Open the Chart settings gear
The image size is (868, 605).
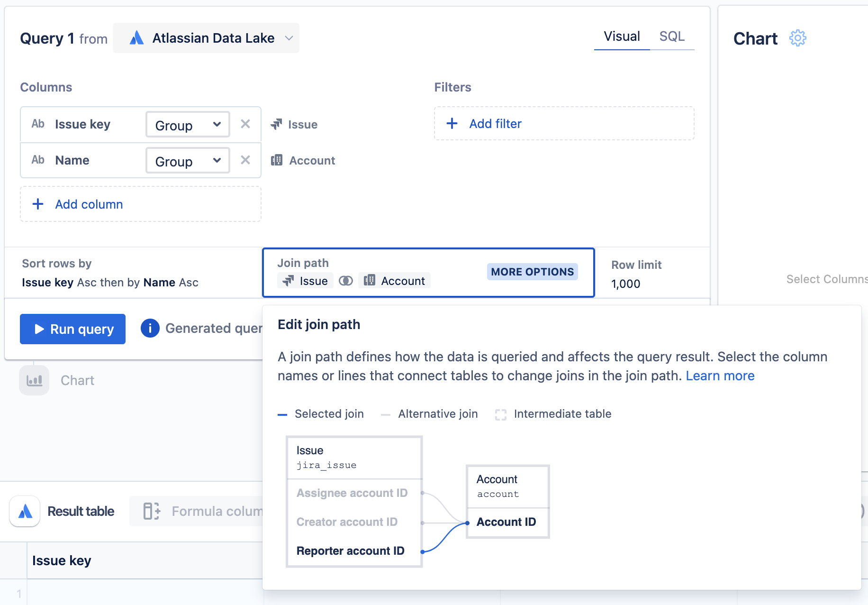click(798, 38)
